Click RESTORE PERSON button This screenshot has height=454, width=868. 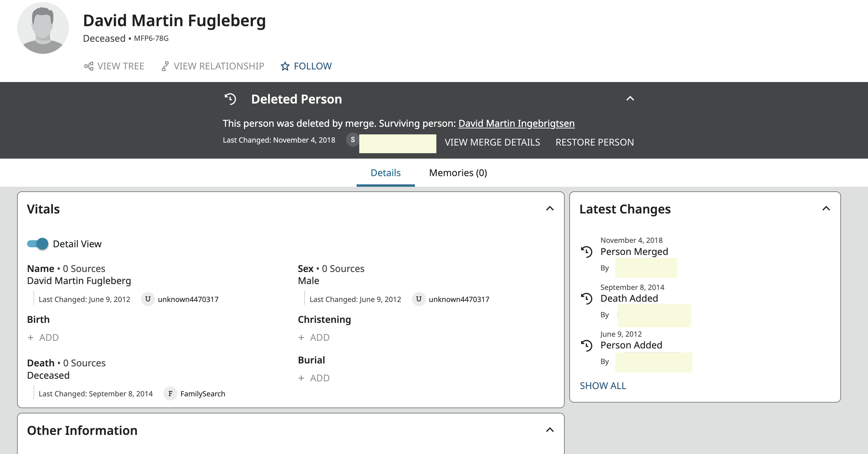click(x=594, y=142)
